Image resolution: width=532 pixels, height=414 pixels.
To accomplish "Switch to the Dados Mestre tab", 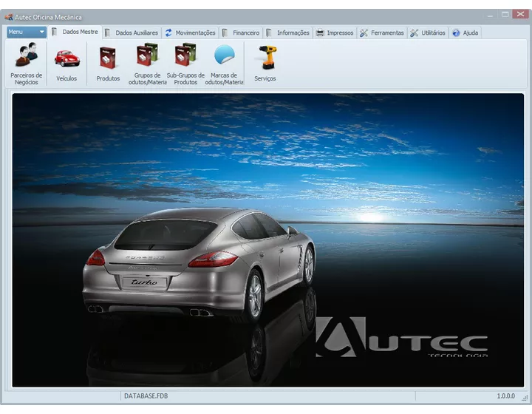I will click(x=75, y=32).
